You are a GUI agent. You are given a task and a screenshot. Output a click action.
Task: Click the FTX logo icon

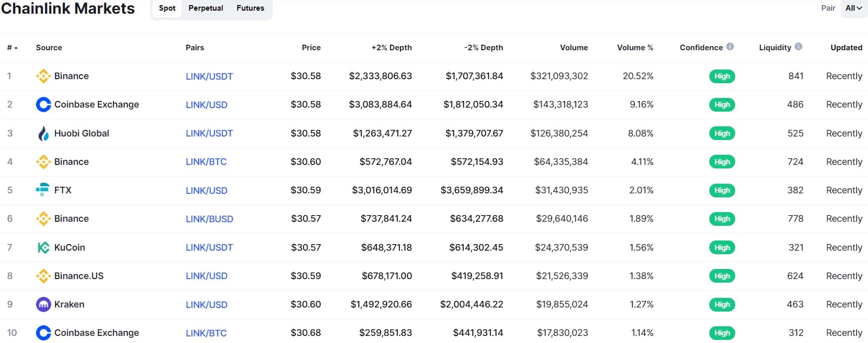[43, 190]
